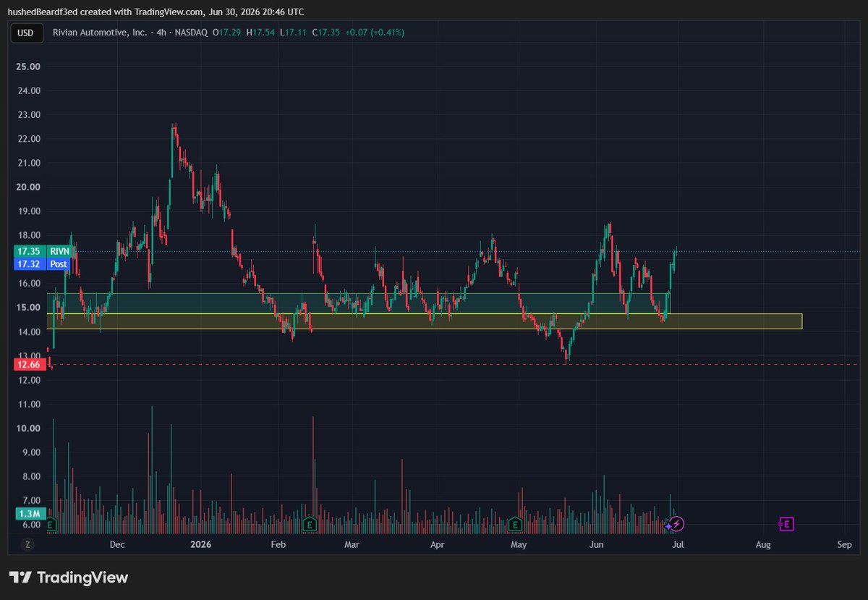868x600 pixels.
Task: Open the earnings marker in mid-February
Action: tap(310, 523)
